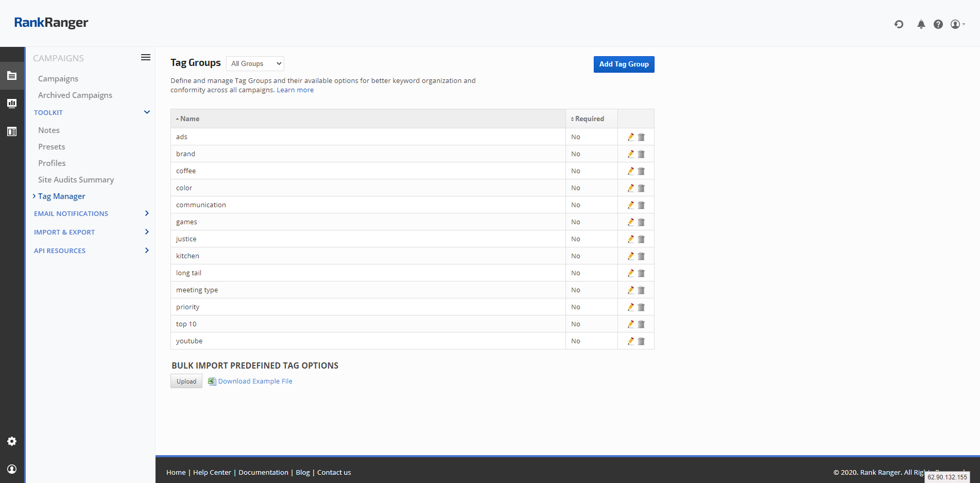Click the Download Example File link

click(x=255, y=381)
